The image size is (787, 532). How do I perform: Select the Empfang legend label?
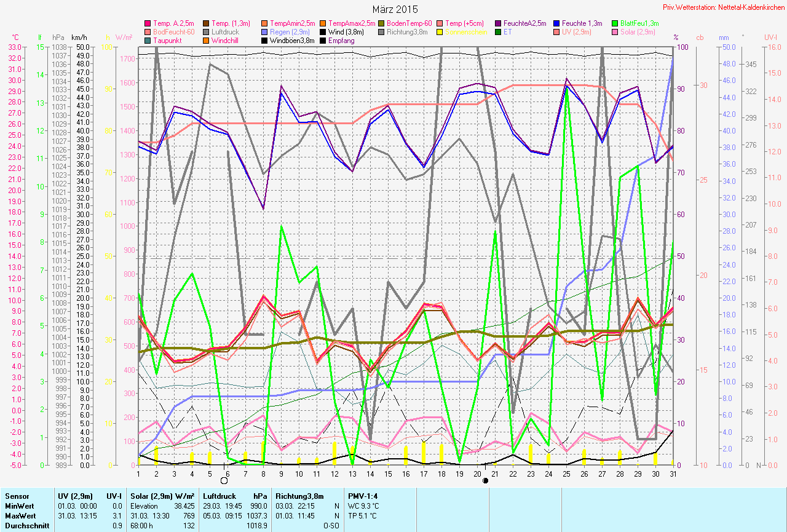click(341, 41)
